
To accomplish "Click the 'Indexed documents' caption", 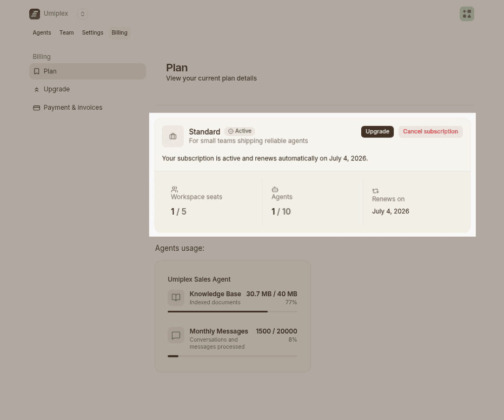I will (x=215, y=302).
